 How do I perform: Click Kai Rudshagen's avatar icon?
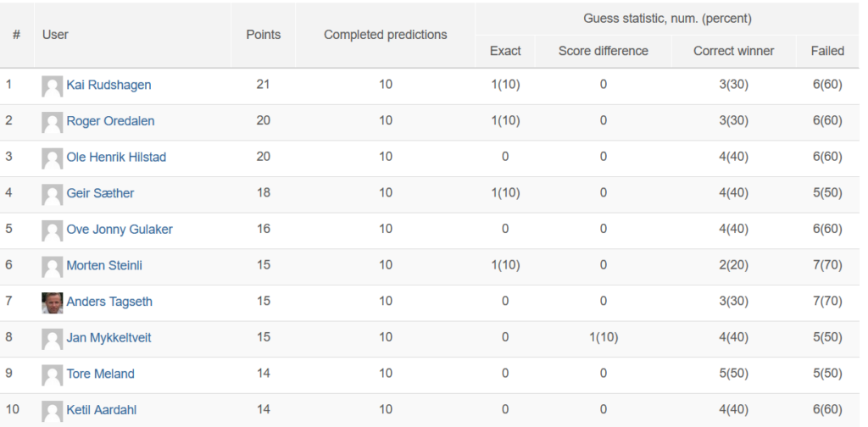click(52, 86)
